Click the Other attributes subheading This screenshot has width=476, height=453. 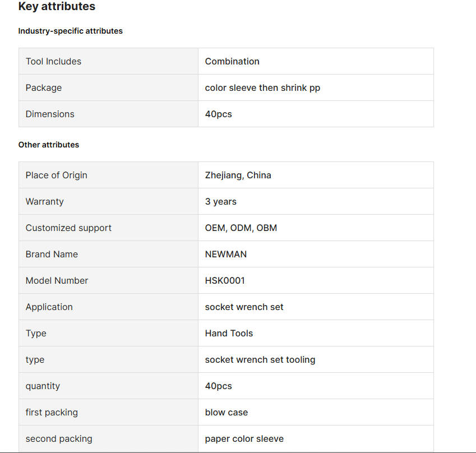point(49,145)
